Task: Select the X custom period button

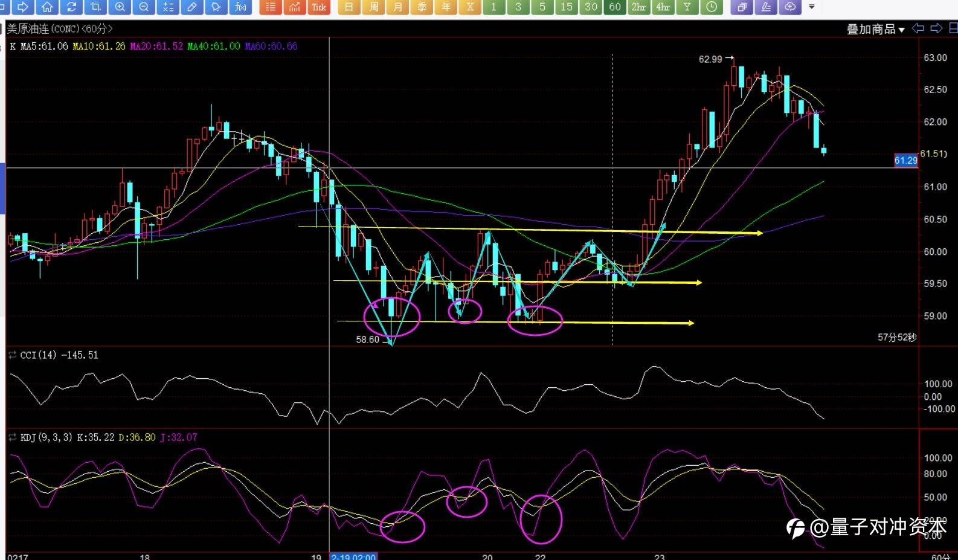Action: tap(470, 7)
